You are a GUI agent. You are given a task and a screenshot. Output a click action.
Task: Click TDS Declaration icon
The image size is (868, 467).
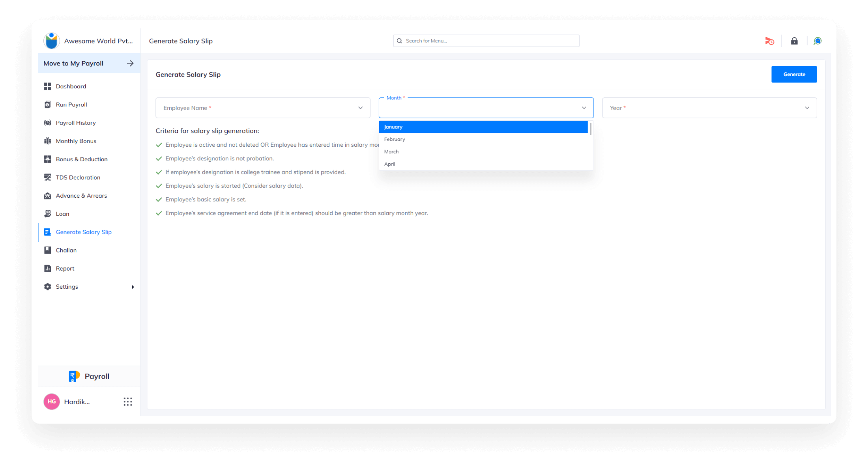pos(48,177)
